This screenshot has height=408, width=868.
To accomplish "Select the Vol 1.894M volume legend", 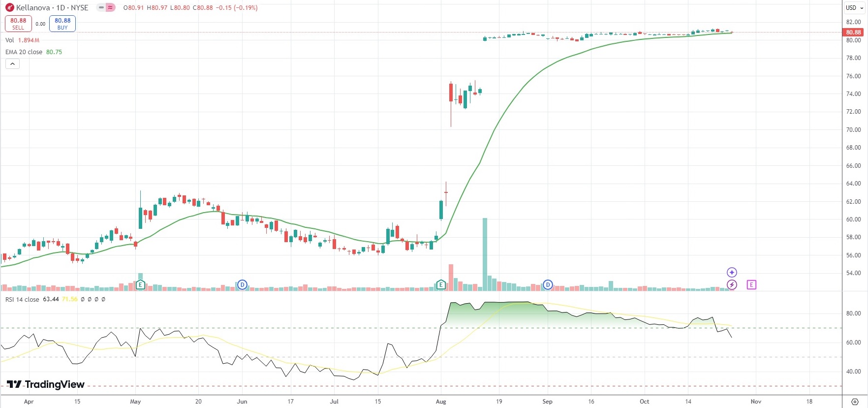I will 23,40.
